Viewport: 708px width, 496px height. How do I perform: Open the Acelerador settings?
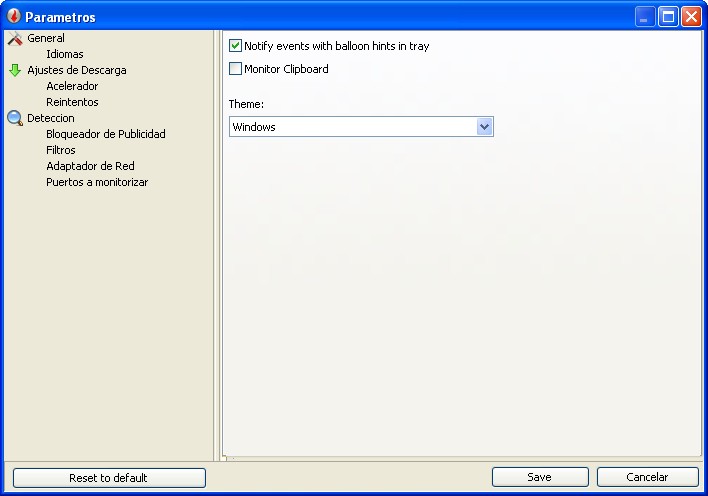72,86
